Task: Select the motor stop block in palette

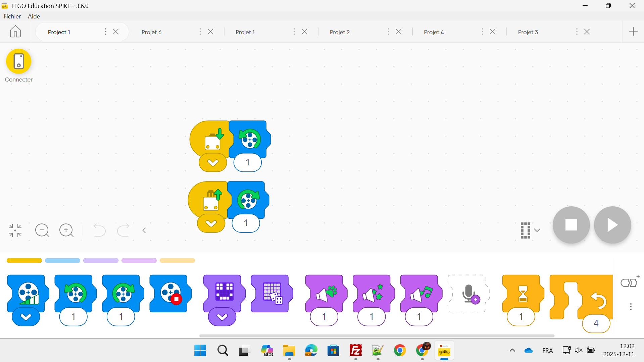Action: pos(170,293)
